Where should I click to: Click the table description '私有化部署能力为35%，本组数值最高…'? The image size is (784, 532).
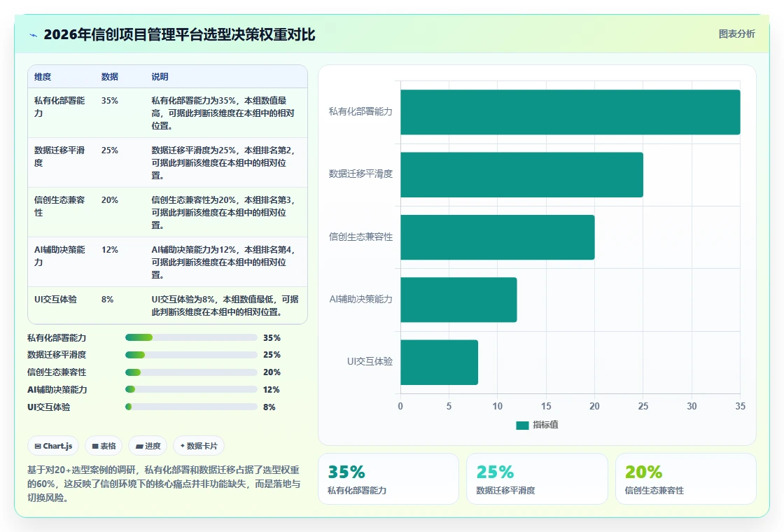[223, 113]
